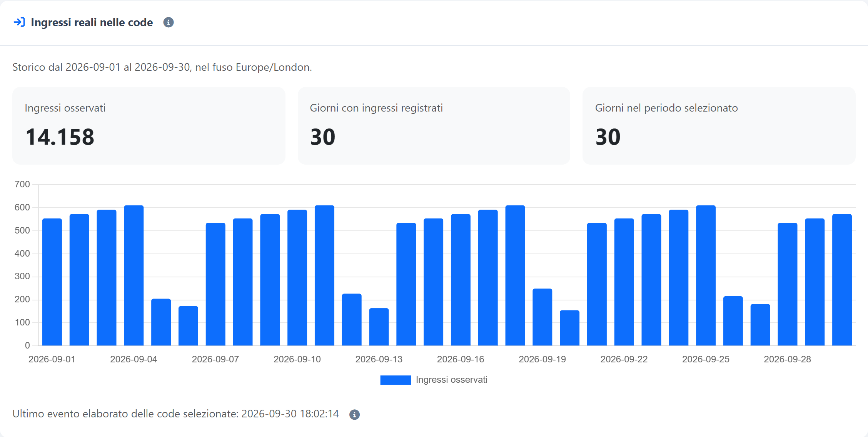This screenshot has width=868, height=437.
Task: Click the bar for 2026-09-28
Action: pyautogui.click(x=788, y=284)
